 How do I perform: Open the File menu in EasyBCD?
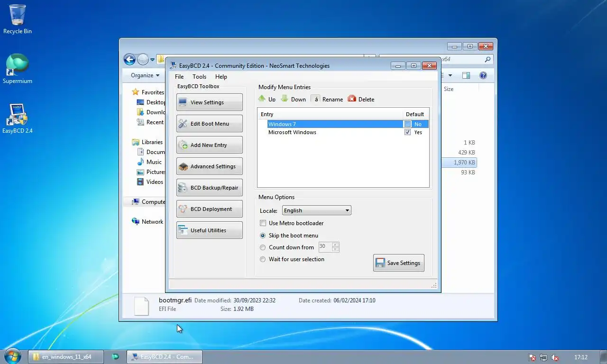(x=179, y=77)
